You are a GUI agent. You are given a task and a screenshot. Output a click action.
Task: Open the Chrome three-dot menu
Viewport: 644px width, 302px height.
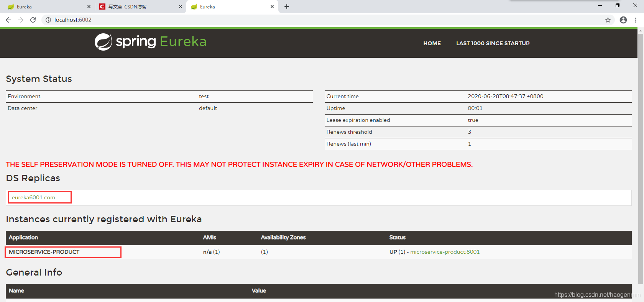(636, 20)
